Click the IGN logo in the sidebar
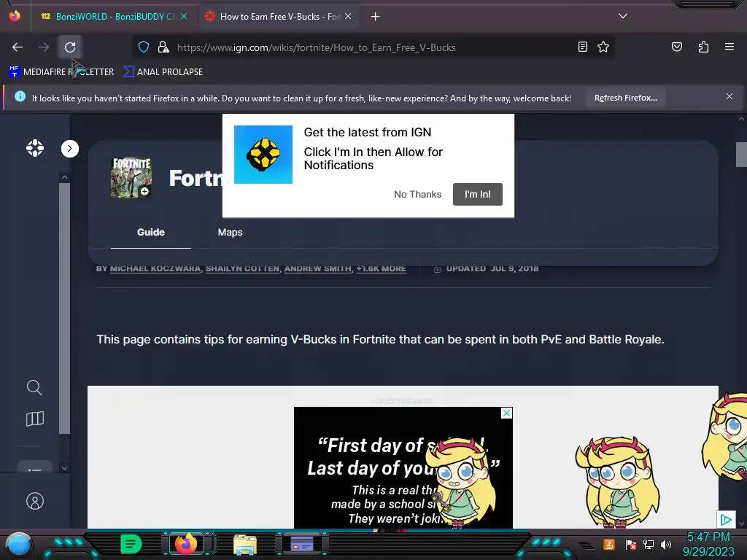Viewport: 747px width, 560px height. click(35, 148)
